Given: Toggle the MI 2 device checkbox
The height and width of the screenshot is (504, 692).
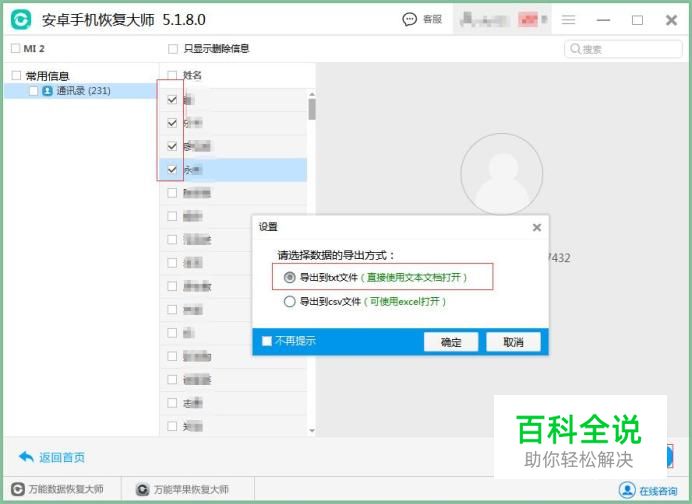Looking at the screenshot, I should (x=15, y=48).
